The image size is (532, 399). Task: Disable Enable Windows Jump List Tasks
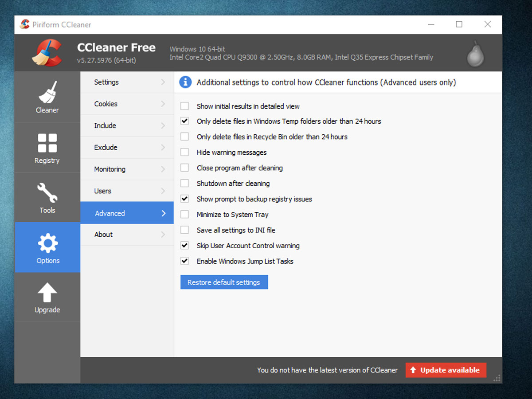pyautogui.click(x=184, y=261)
